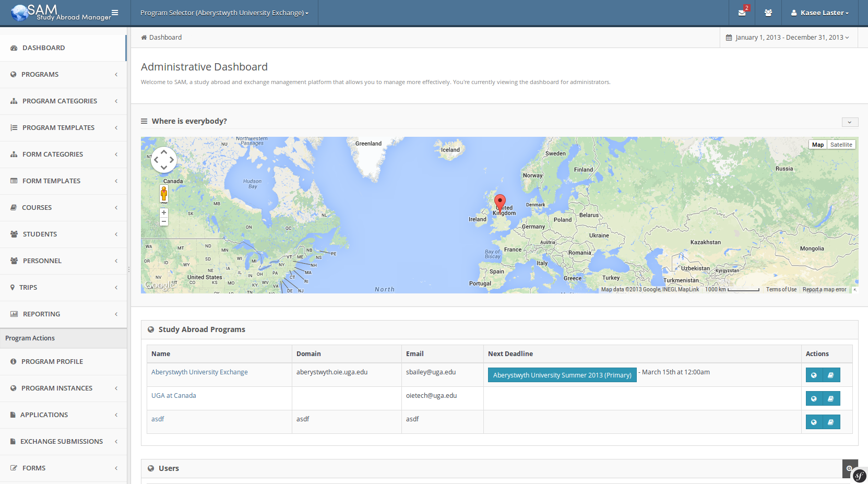Click the map pan control arrows
This screenshot has height=484, width=868.
click(164, 160)
